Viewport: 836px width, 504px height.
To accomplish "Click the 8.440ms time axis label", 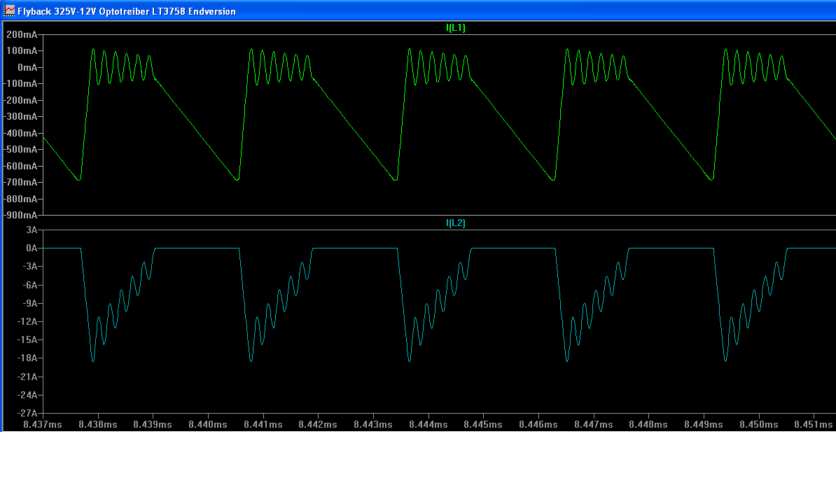I will coord(208,424).
